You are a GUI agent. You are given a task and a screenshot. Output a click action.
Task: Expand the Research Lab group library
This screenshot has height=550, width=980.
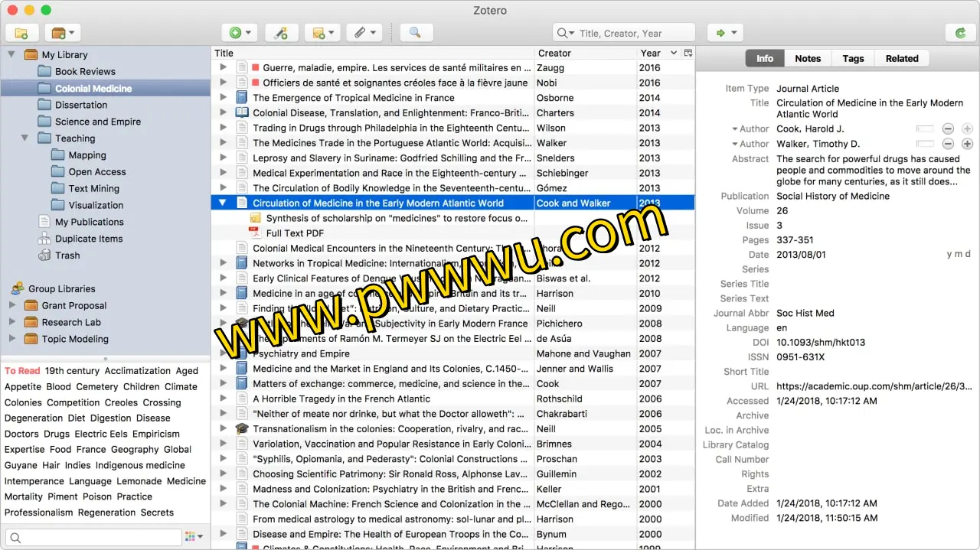click(x=11, y=322)
